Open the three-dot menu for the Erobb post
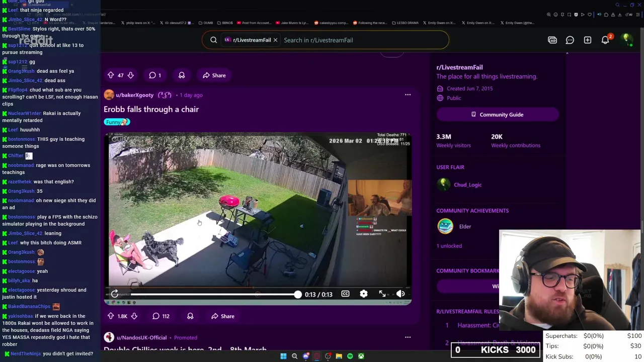This screenshot has height=362, width=644. coord(408,95)
